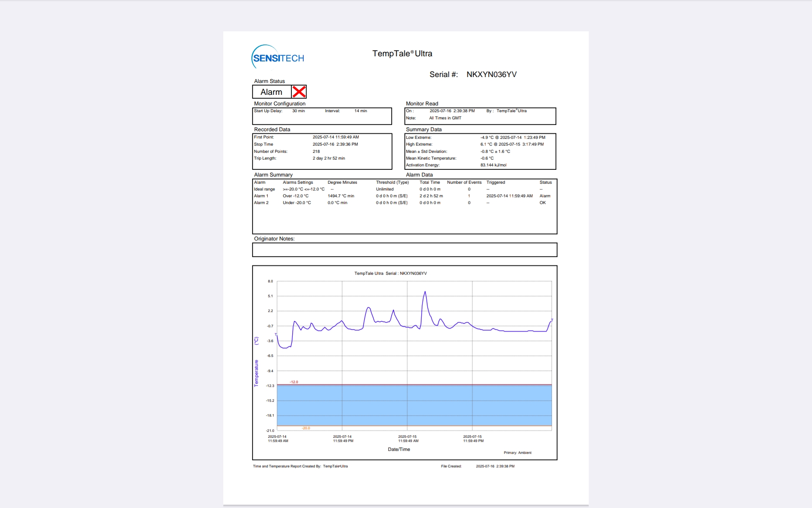This screenshot has height=508, width=812.
Task: Click the red -12.0 threshold line label
Action: 294,382
